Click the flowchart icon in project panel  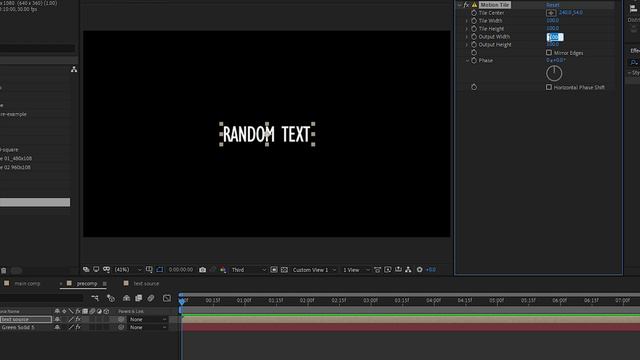(x=74, y=69)
